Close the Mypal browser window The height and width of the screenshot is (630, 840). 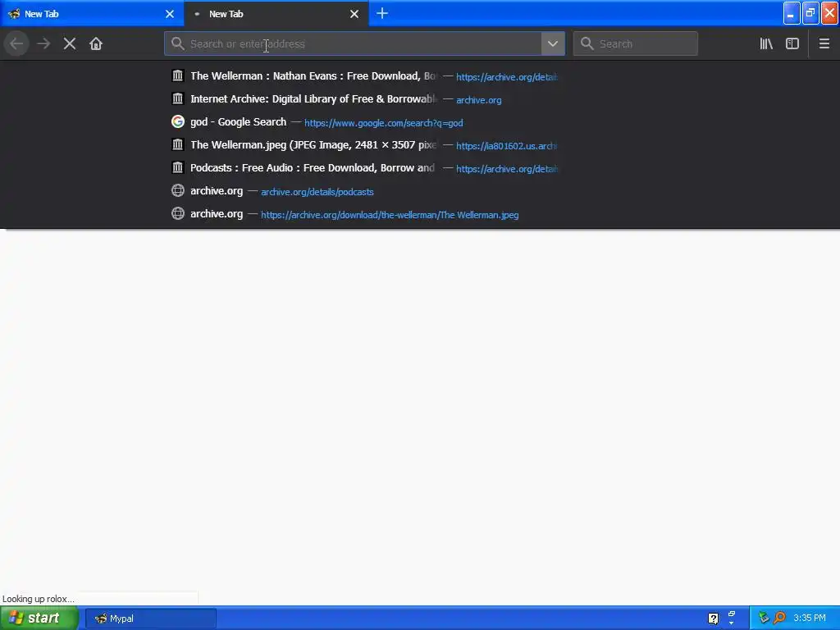[830, 13]
